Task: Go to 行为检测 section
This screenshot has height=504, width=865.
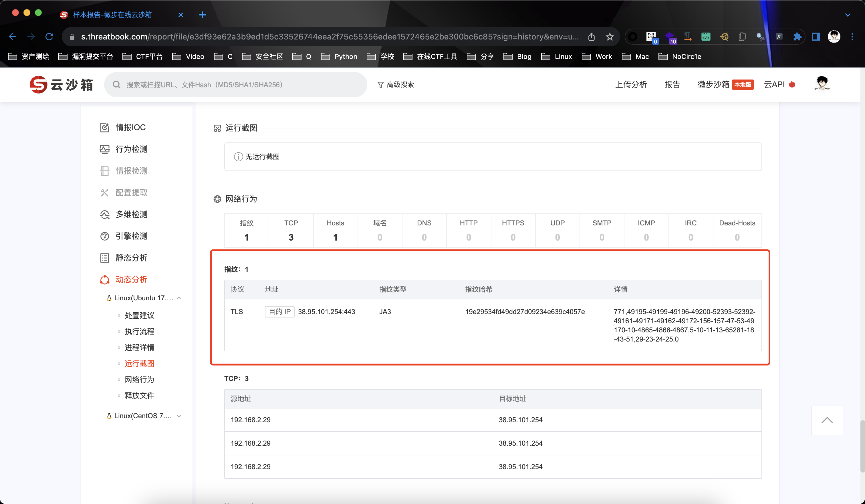Action: [x=124, y=149]
